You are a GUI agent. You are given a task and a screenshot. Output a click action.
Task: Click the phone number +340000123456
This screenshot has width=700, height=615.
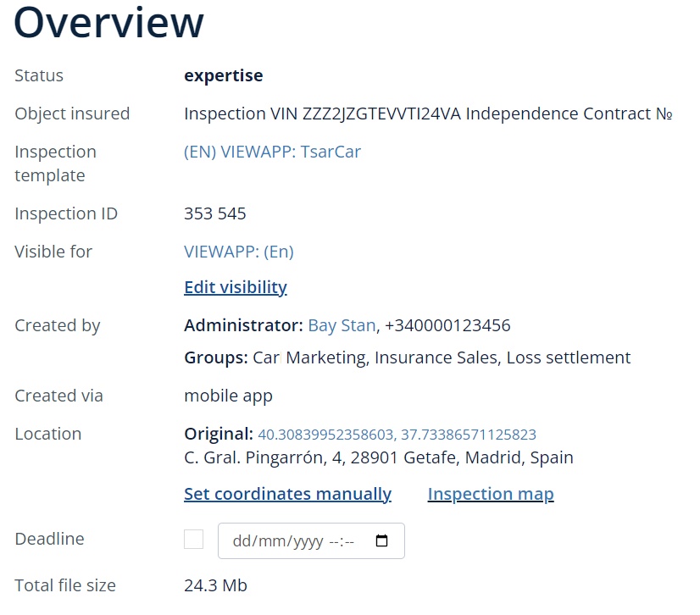pos(447,325)
